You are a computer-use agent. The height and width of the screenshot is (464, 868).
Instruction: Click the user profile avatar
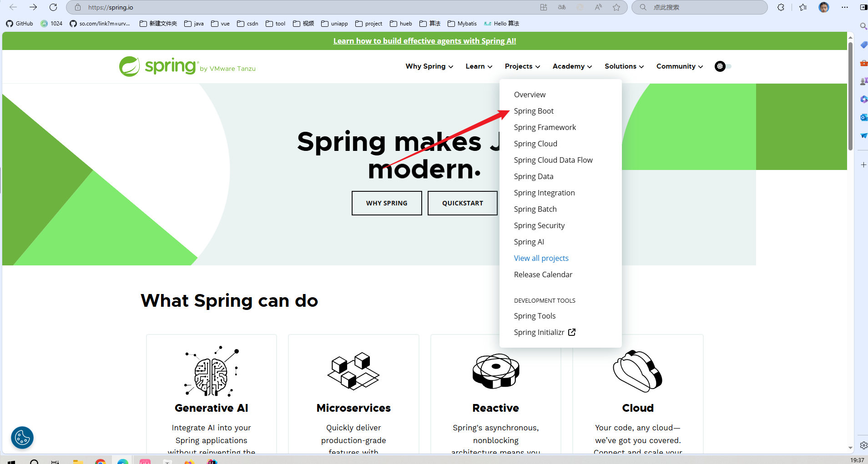click(x=824, y=7)
